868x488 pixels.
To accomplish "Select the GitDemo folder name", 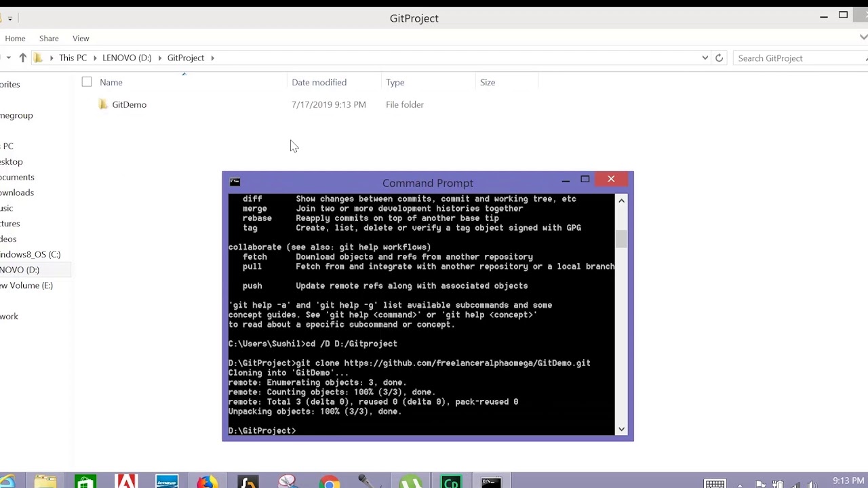I will pyautogui.click(x=129, y=105).
